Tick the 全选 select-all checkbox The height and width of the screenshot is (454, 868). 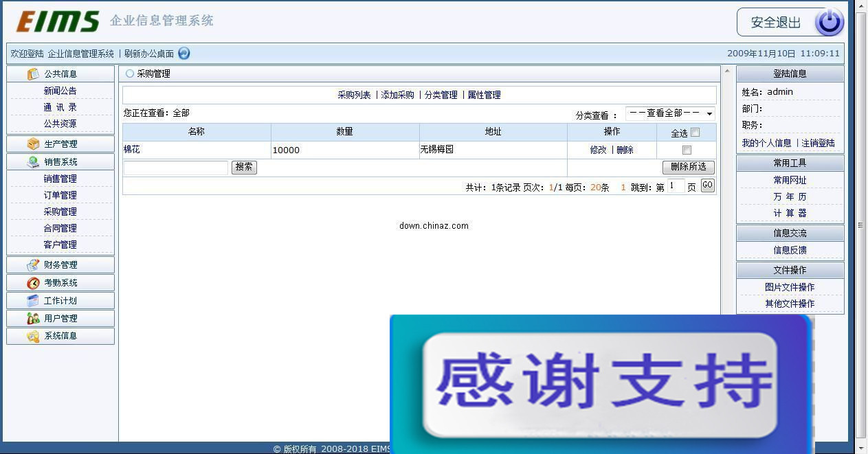695,133
